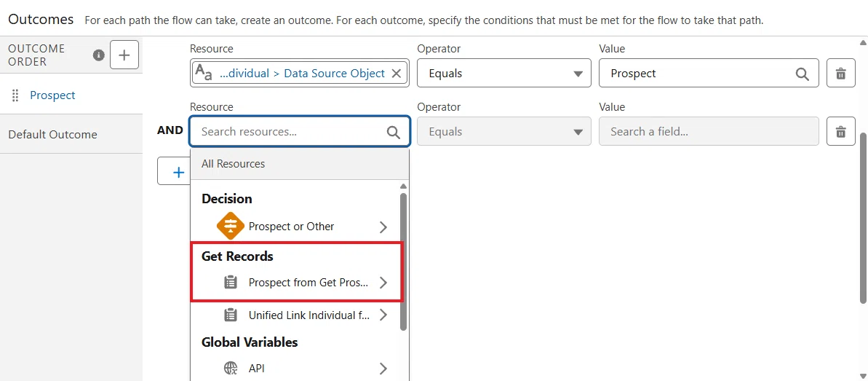This screenshot has height=381, width=868.
Task: Click the drag handle beside Prospect outcome
Action: [x=15, y=95]
